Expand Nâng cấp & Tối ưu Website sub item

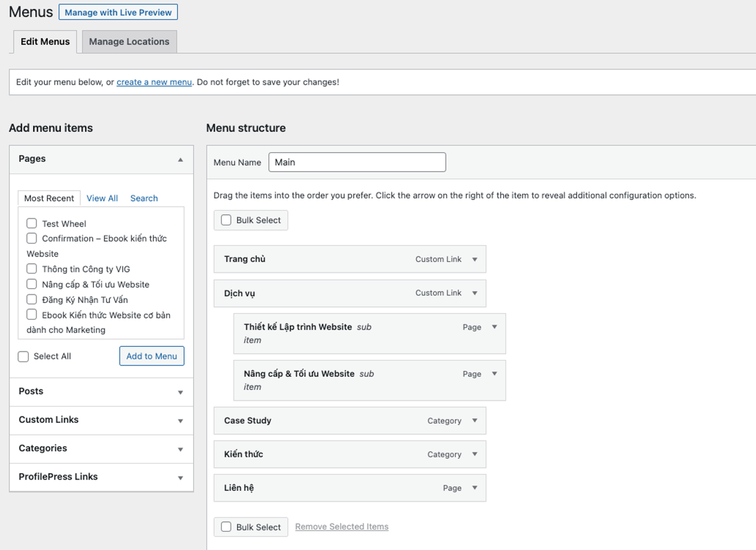click(x=494, y=373)
